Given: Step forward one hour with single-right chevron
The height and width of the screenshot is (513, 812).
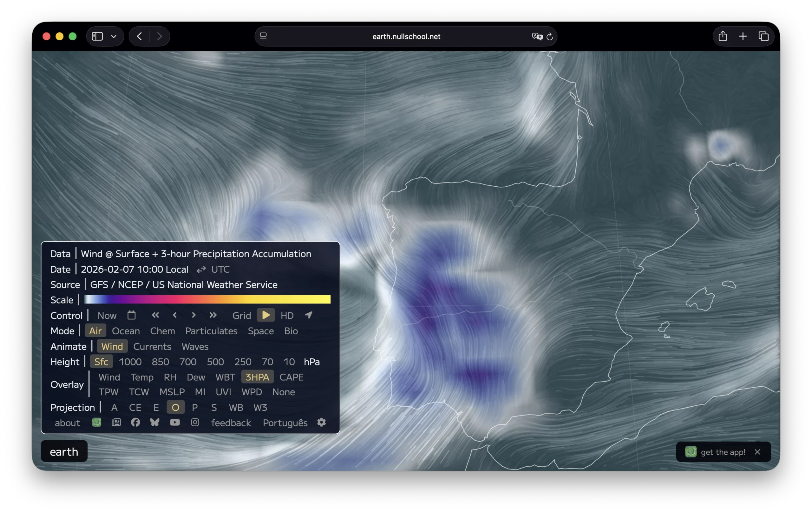Looking at the screenshot, I should [193, 315].
